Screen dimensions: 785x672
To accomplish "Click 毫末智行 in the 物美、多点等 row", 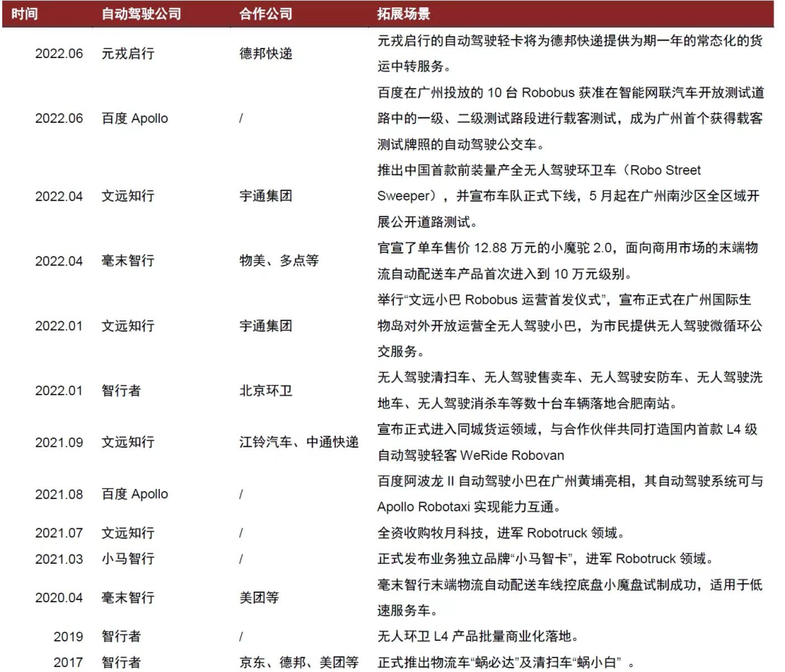I will pyautogui.click(x=128, y=261).
